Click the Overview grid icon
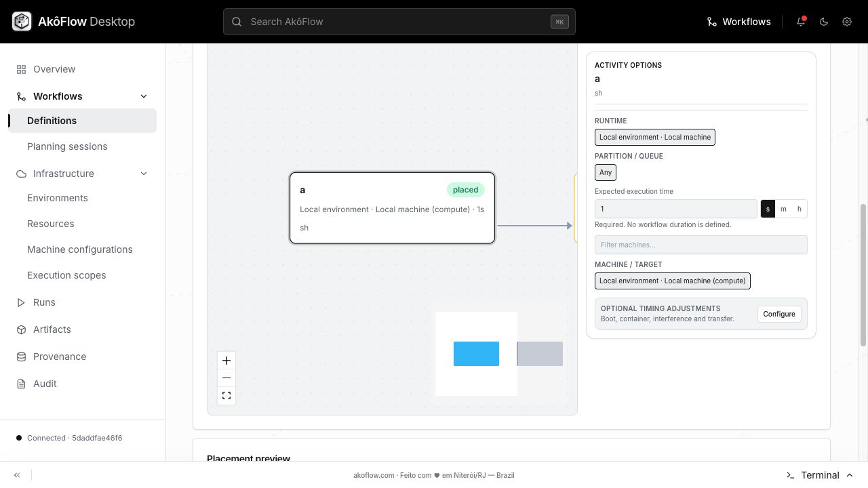Screen dimensions: 868x488 point(21,69)
